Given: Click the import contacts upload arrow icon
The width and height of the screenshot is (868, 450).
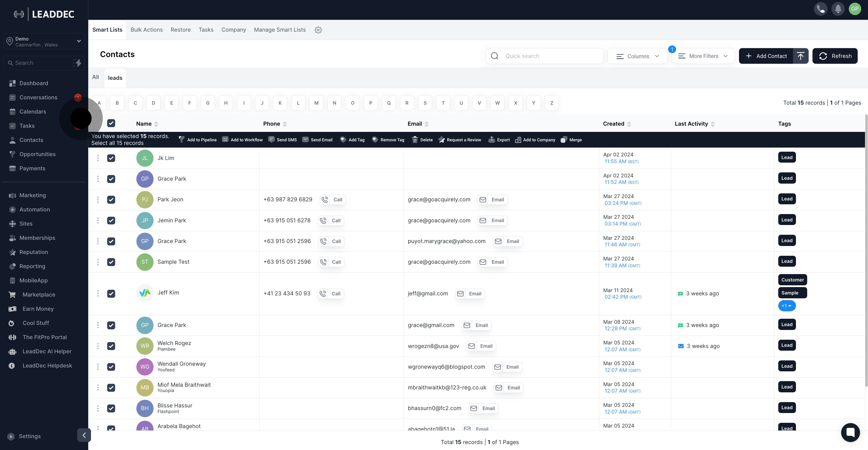Looking at the screenshot, I should pos(801,56).
